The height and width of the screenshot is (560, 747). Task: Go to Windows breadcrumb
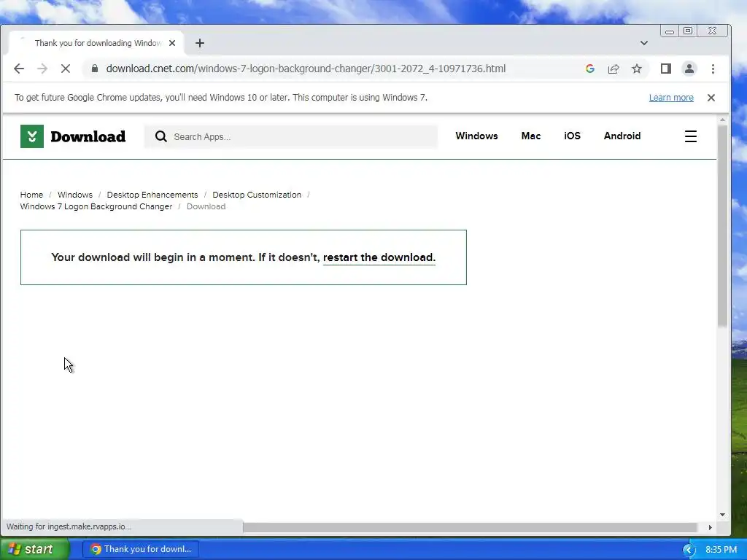click(x=75, y=195)
